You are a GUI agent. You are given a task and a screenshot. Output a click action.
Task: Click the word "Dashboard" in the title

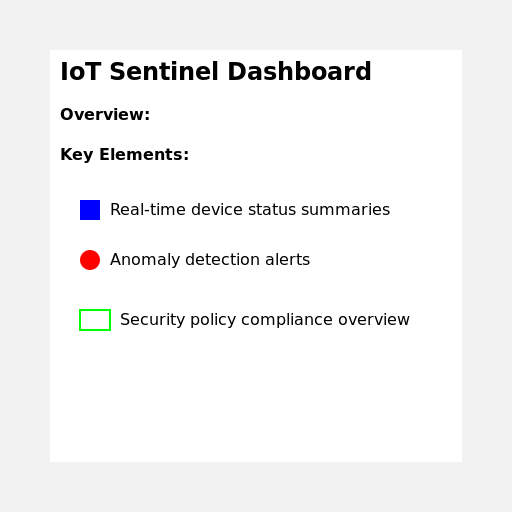299,71
